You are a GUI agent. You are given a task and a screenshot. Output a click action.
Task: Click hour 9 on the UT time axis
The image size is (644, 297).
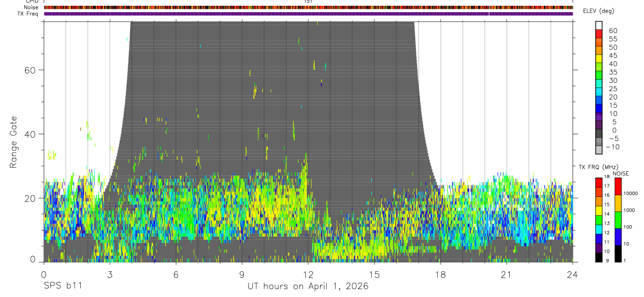(x=242, y=274)
